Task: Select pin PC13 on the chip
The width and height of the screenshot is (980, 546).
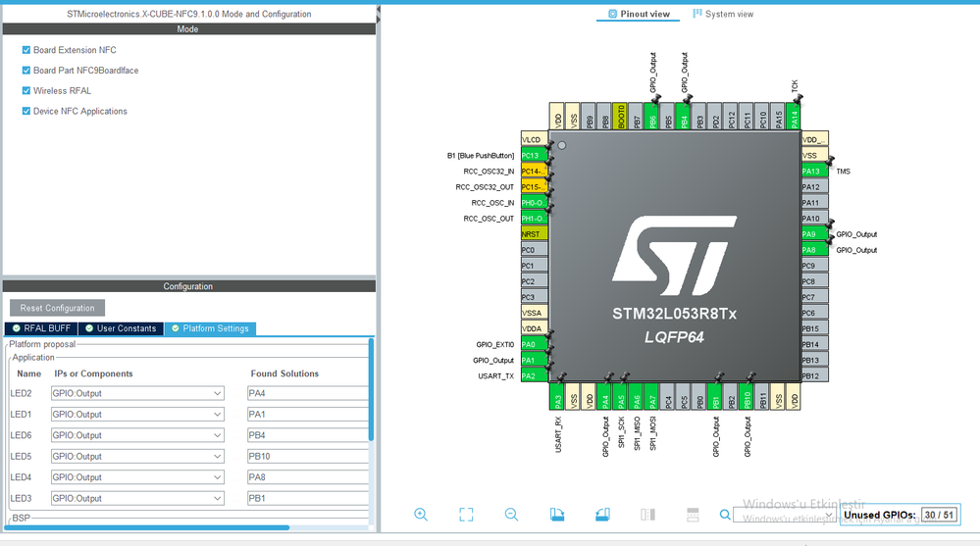Action: point(535,156)
